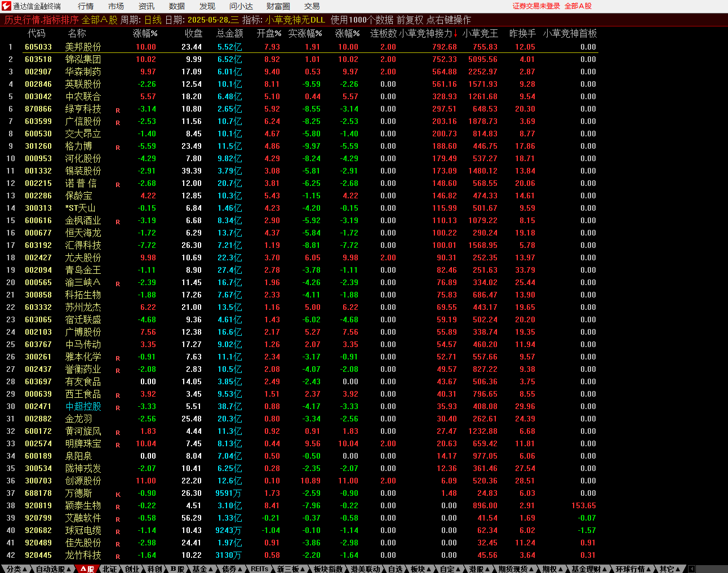Click the K marker beside 万德斯
The height and width of the screenshot is (573, 728).
(x=118, y=495)
